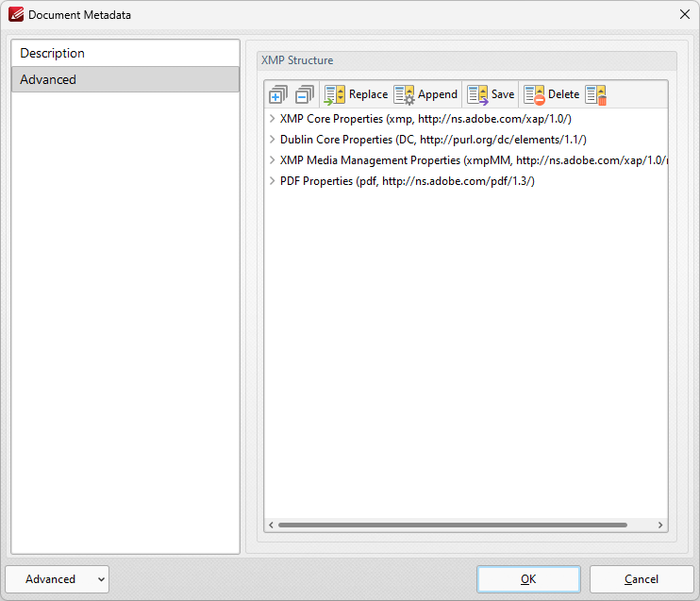The width and height of the screenshot is (700, 601).
Task: Click the Cancel button
Action: coord(642,579)
